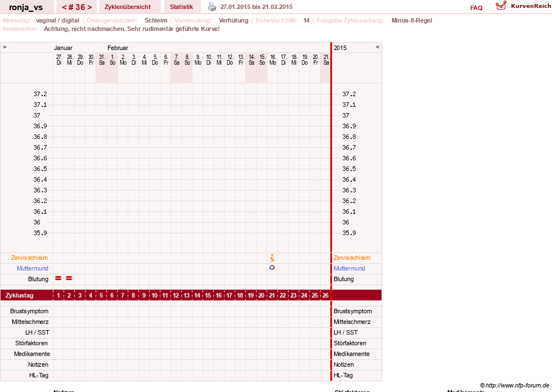Viewport: 552px width, 392px height.
Task: Click the Minus-8-Regel setting value
Action: coord(411,20)
